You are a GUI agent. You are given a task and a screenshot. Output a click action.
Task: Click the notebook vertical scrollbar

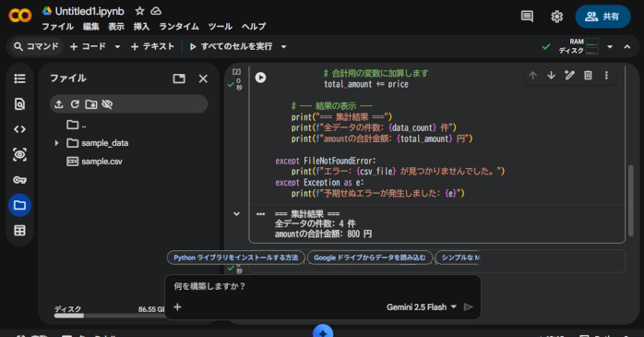click(x=631, y=200)
